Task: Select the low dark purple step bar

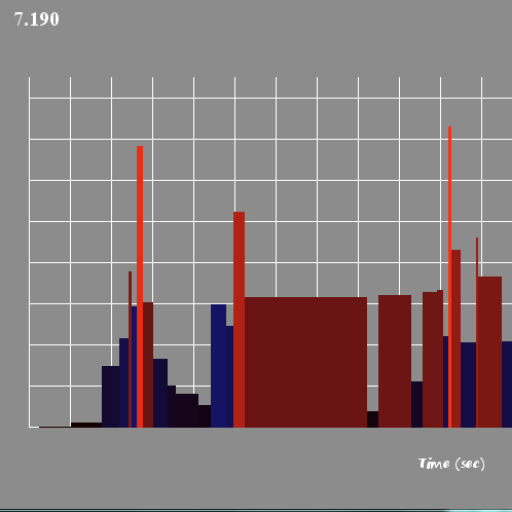Action: point(187,411)
